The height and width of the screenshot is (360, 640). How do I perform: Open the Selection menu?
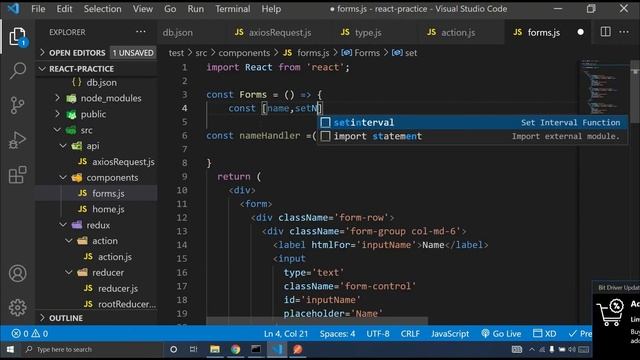click(102, 9)
